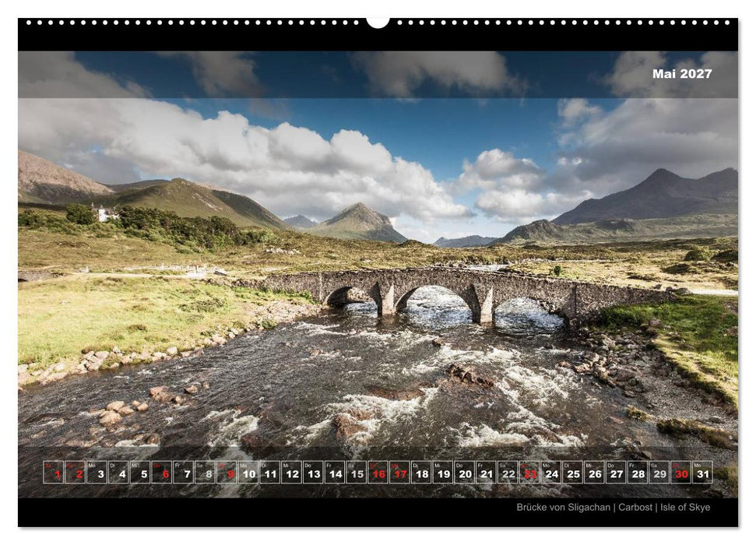Select day 25 in the calendar strip
The image size is (756, 545).
[573, 472]
